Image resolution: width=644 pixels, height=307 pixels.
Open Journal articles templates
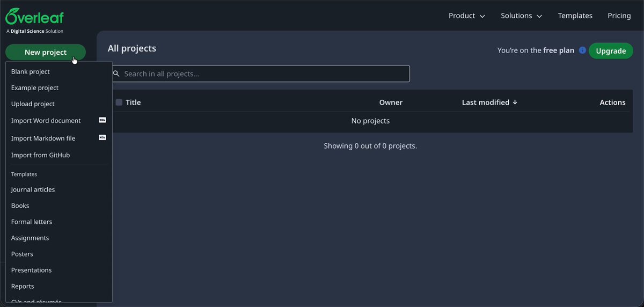(33, 189)
